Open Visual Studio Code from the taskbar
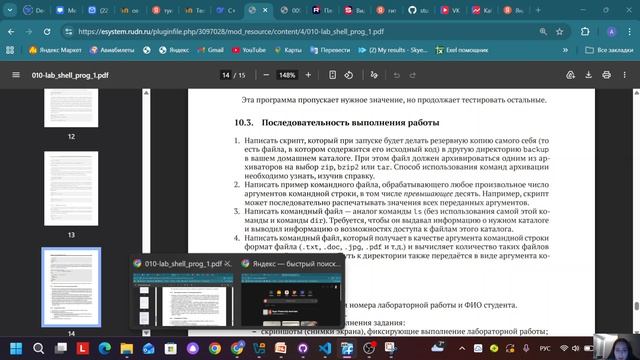640x360 pixels. click(325, 348)
